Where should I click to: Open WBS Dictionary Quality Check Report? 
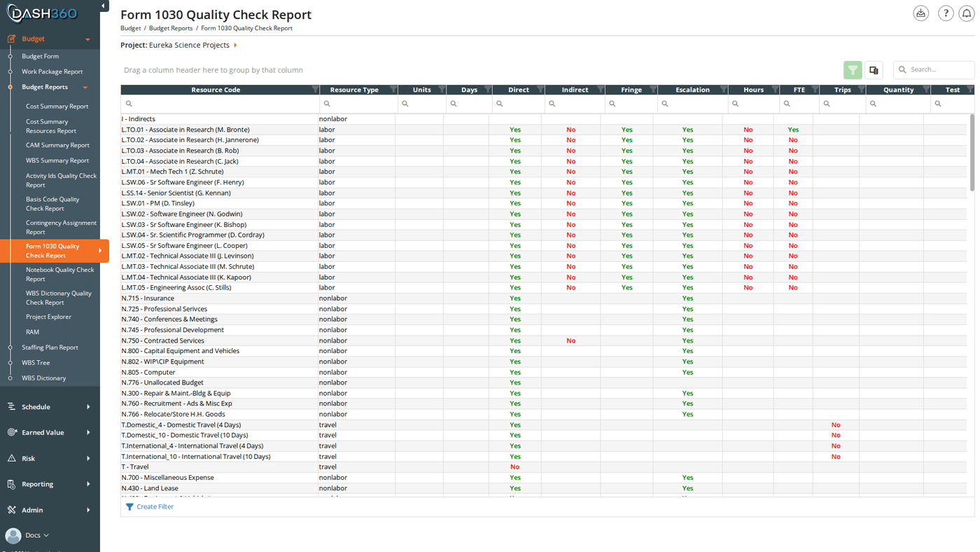[59, 298]
